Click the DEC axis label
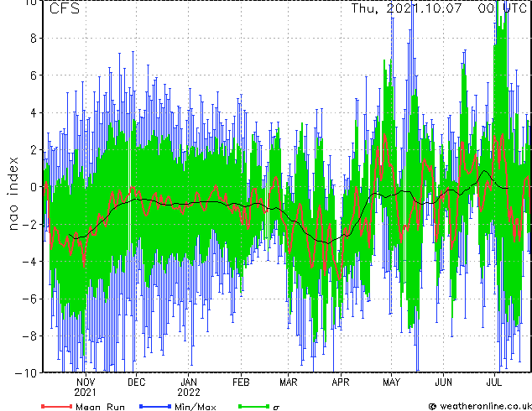Screen dimensions: 532x411 pos(137,382)
